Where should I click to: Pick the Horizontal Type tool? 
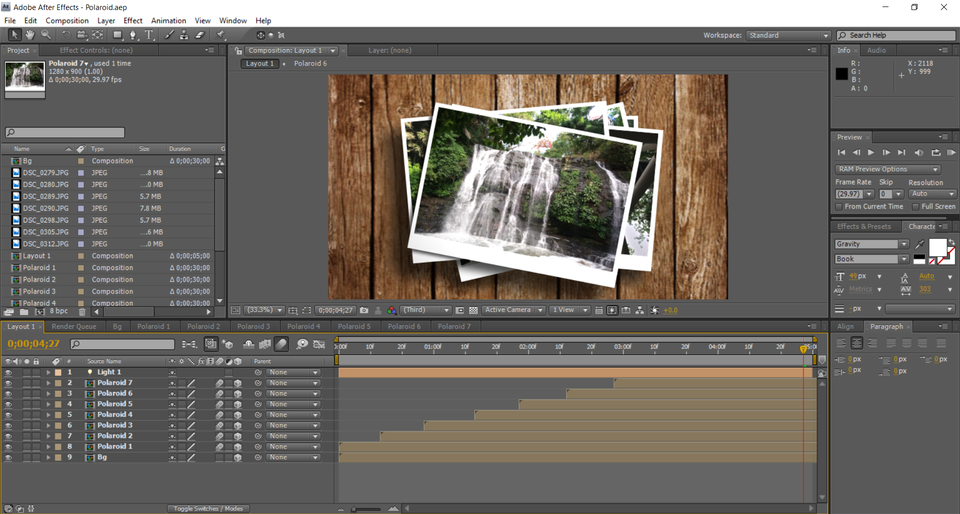(x=150, y=35)
